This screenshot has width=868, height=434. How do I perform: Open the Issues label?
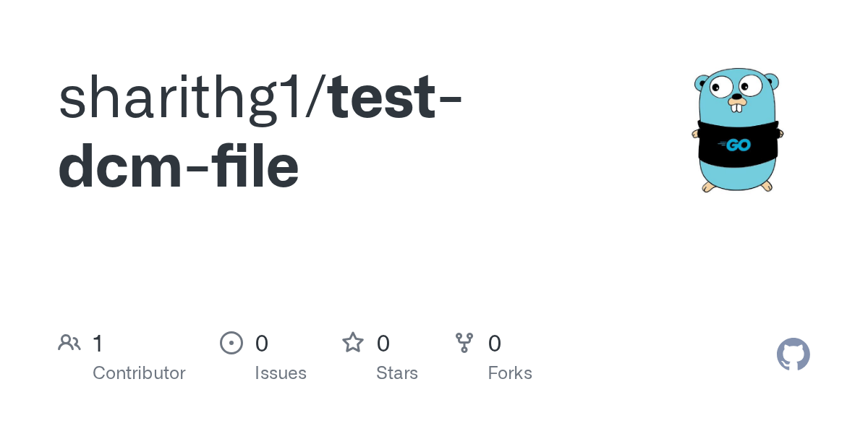tap(281, 373)
